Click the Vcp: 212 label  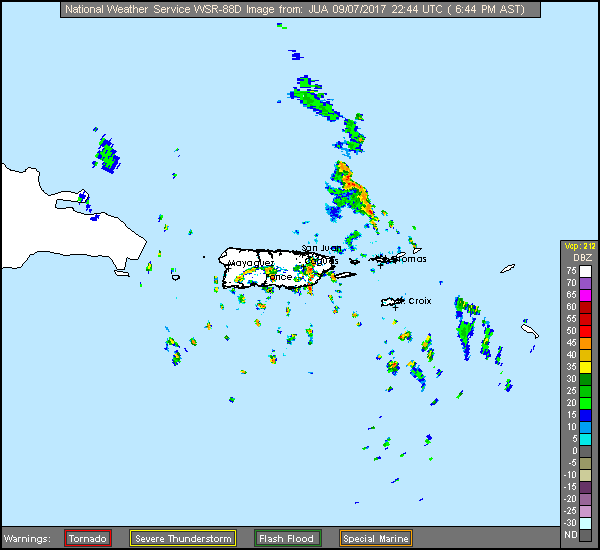point(580,246)
